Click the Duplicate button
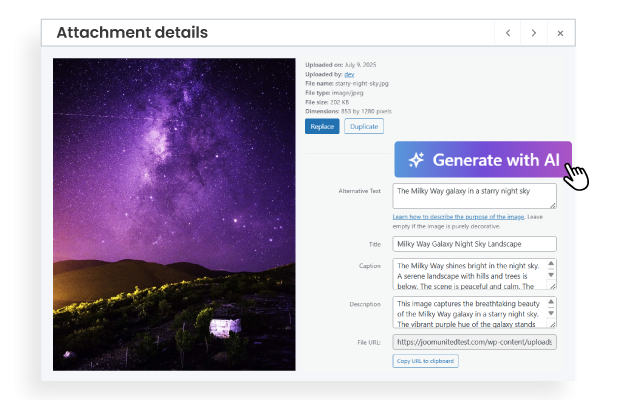Viewport: 631px width, 400px height. (363, 126)
